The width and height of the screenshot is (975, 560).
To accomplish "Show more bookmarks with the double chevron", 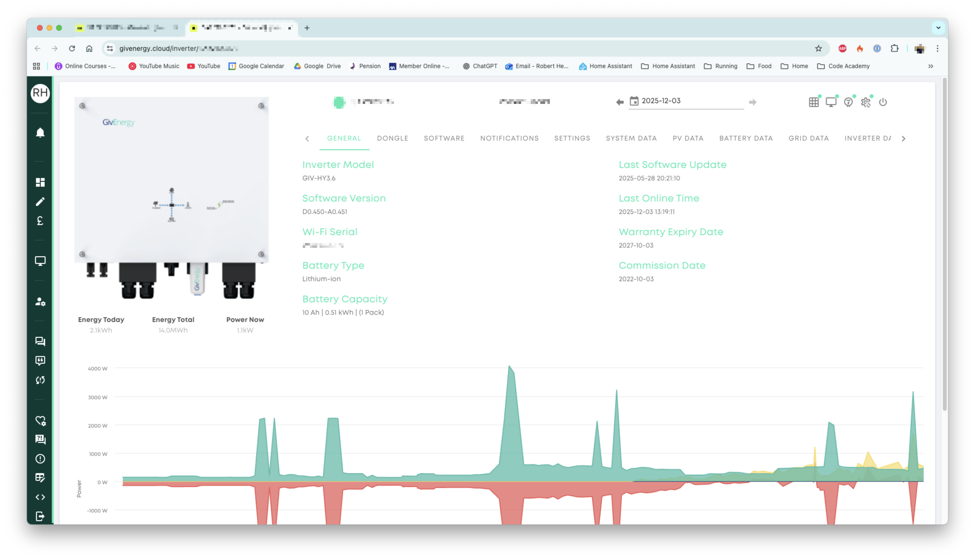I will 930,66.
